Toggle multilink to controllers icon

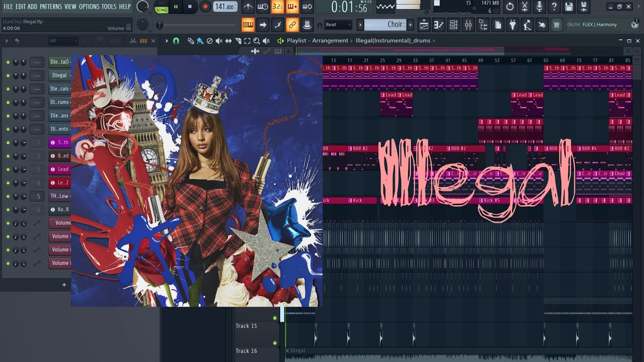(292, 24)
